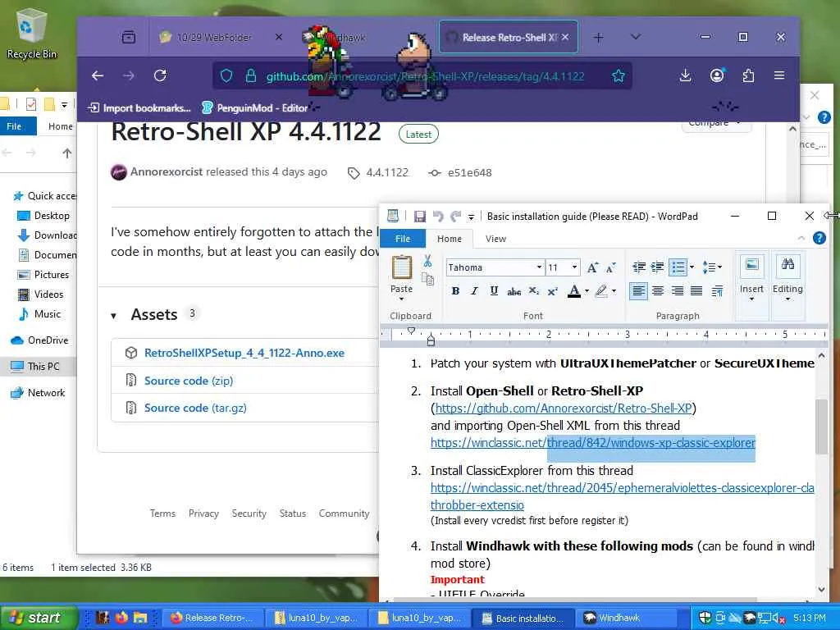The image size is (840, 630).
Task: Click WordPad help question mark icon
Action: pyautogui.click(x=819, y=238)
